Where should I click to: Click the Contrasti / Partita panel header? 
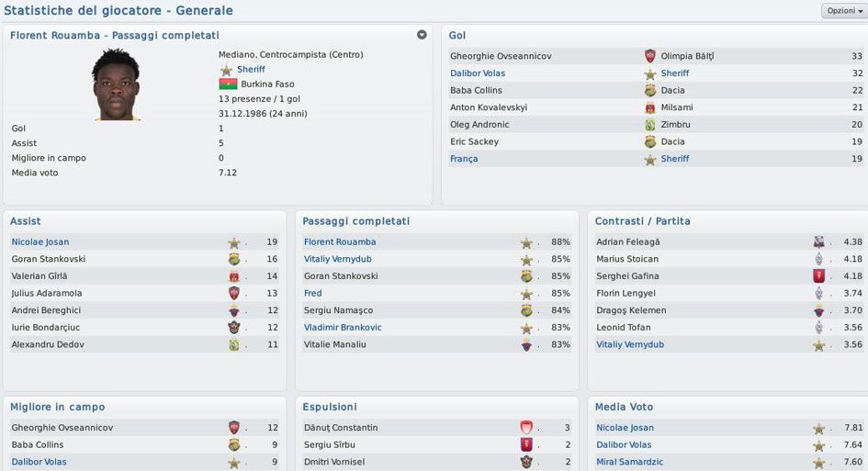642,221
